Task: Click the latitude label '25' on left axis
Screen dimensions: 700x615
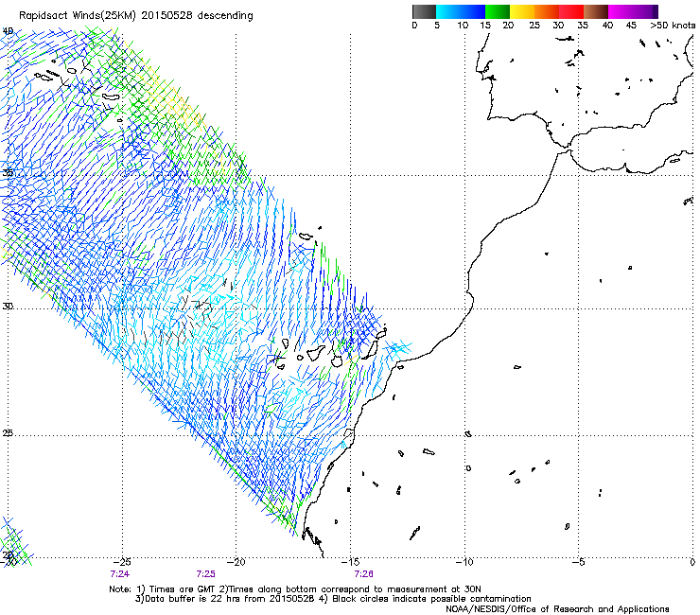Action: pyautogui.click(x=8, y=433)
